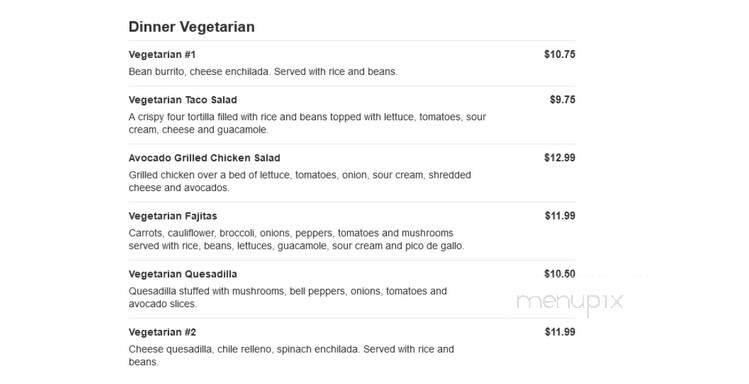Select the Vegetarian #2 item title

point(162,332)
